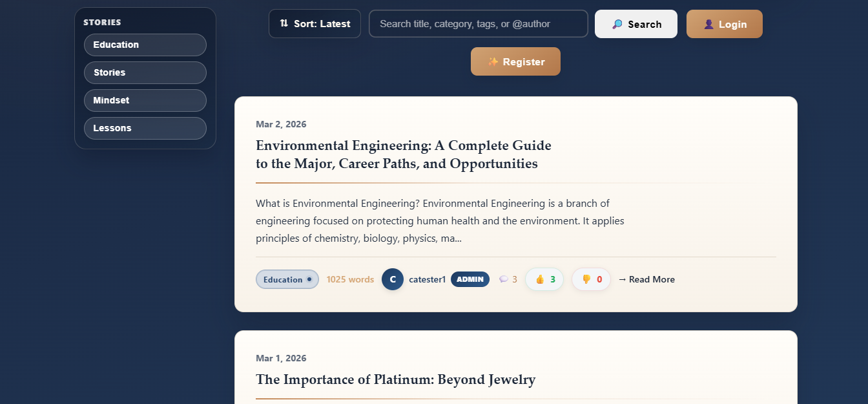
Task: Click the thumbs up like icon
Action: [540, 279]
